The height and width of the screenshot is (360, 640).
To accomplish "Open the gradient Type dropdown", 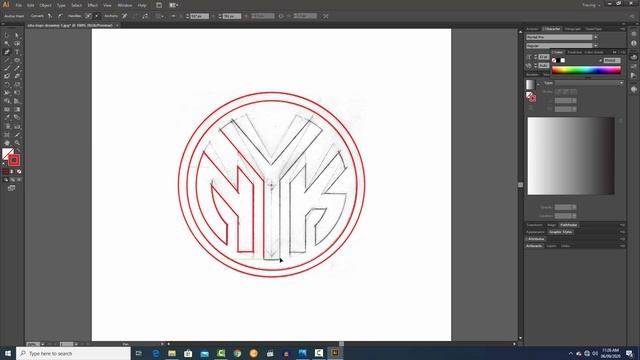I will tap(589, 83).
